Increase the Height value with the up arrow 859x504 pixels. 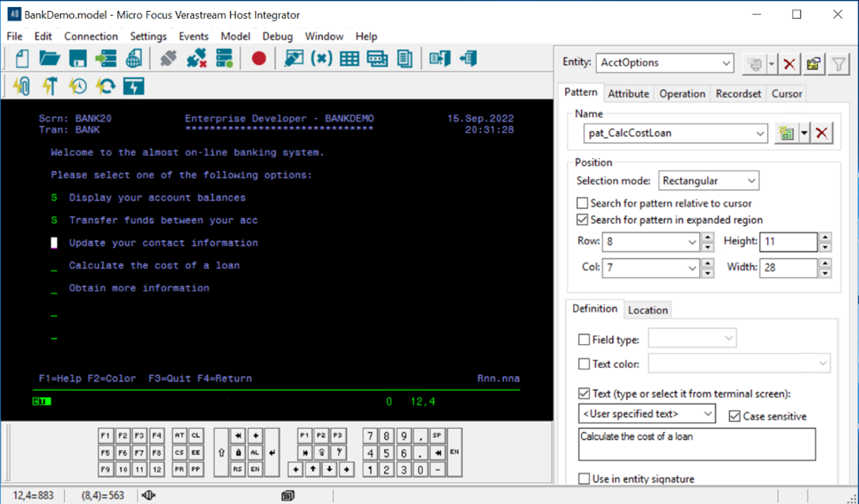[825, 237]
